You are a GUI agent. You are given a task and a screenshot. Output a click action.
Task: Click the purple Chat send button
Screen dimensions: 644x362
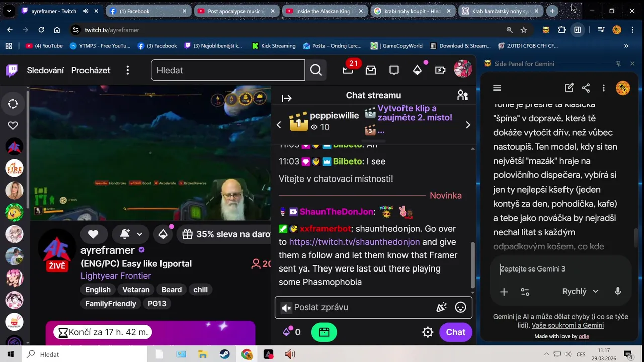(x=455, y=332)
